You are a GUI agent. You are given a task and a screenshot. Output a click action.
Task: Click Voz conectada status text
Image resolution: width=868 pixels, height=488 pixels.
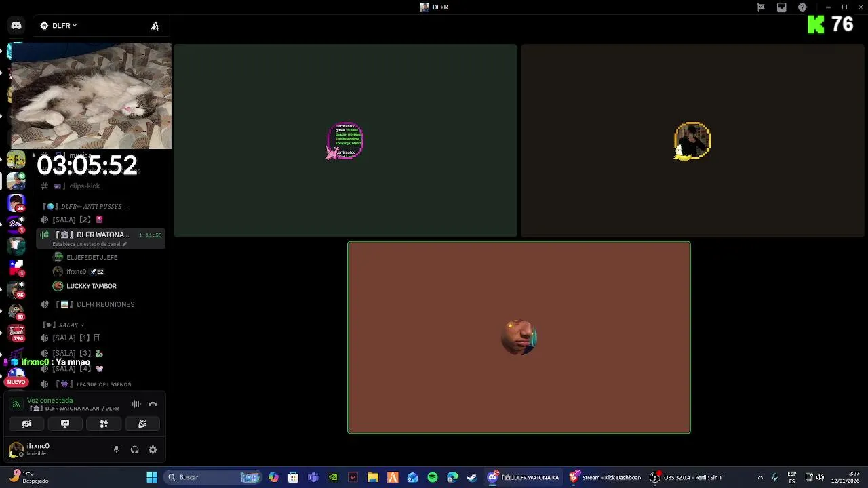[50, 401]
